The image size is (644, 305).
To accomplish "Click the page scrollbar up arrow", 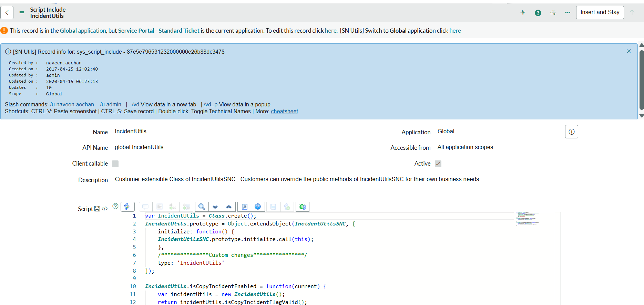I will 641,45.
